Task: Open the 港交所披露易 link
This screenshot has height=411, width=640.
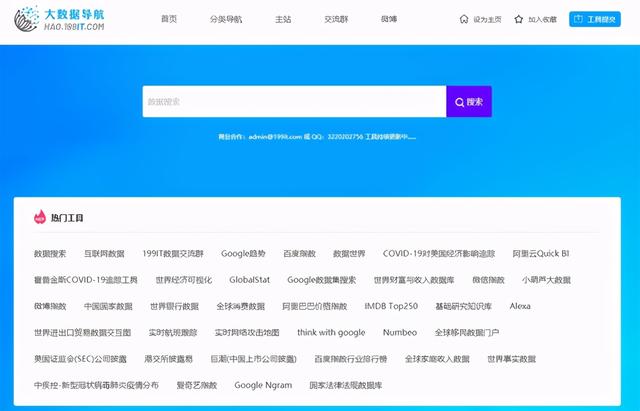Action: point(168,359)
